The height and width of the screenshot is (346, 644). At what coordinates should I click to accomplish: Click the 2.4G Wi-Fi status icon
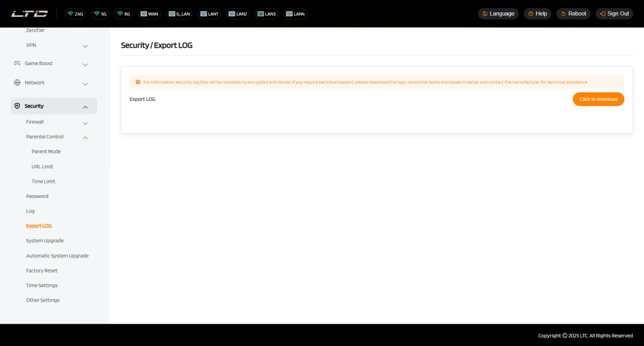coord(75,13)
